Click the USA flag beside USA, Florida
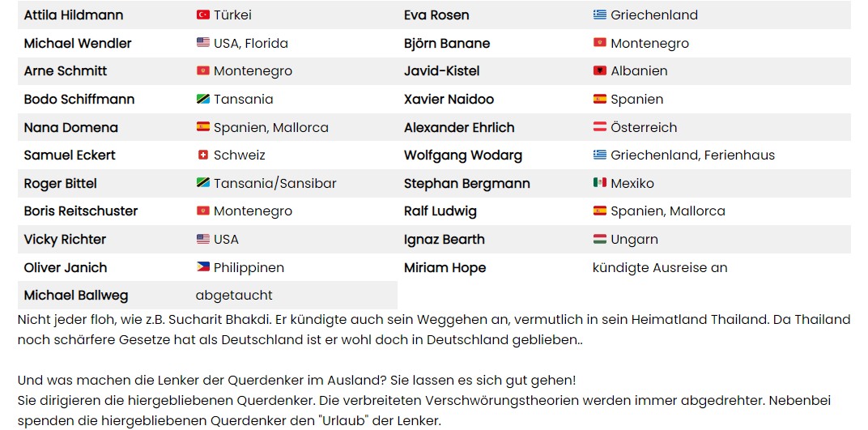The image size is (868, 430). coord(203,43)
